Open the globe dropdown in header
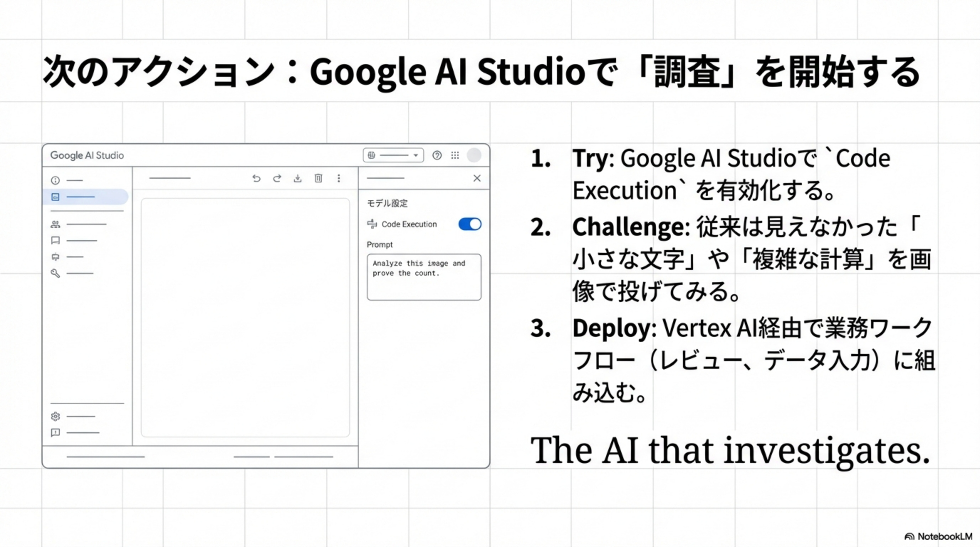Screen dimensions: 980x547 pyautogui.click(x=393, y=155)
